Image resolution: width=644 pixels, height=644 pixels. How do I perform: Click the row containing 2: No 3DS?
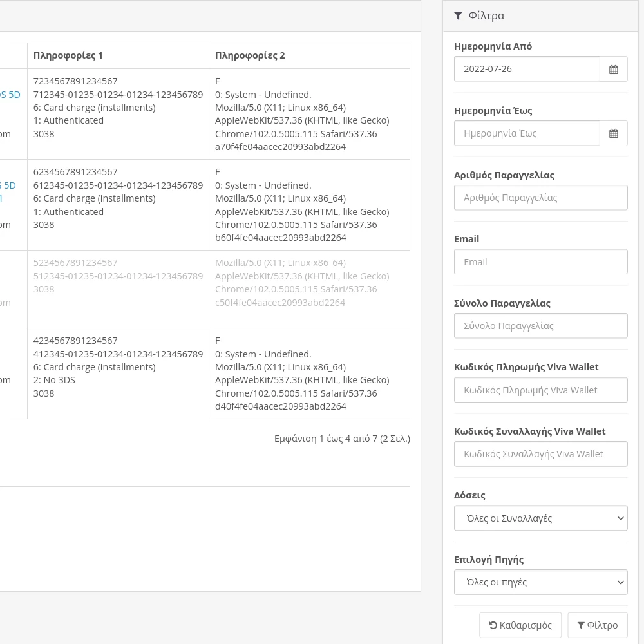(x=54, y=380)
